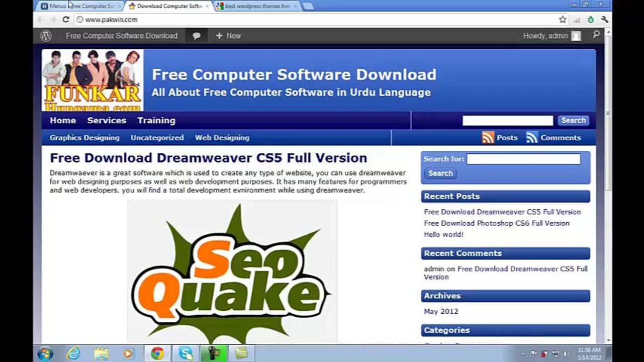Open the Graphics Designing category
Image resolution: width=644 pixels, height=362 pixels.
(84, 137)
